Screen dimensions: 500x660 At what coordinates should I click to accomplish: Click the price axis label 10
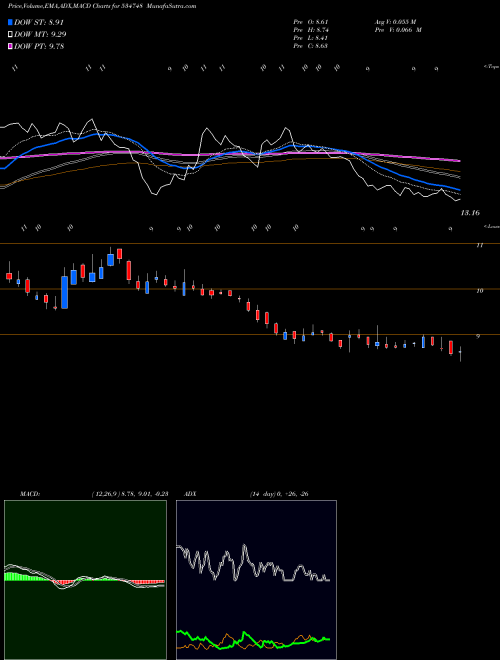tap(479, 290)
